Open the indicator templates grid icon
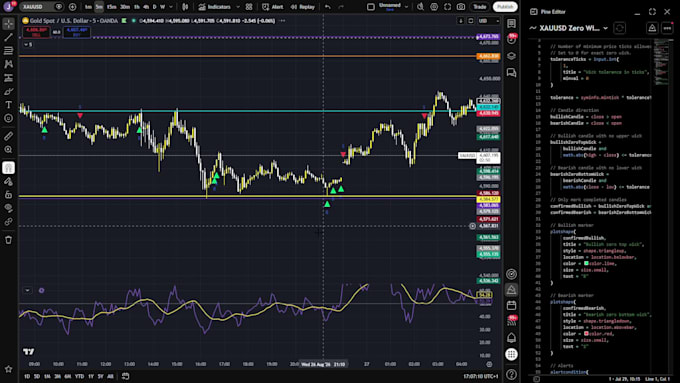This screenshot has height=383, width=680. 249,7
